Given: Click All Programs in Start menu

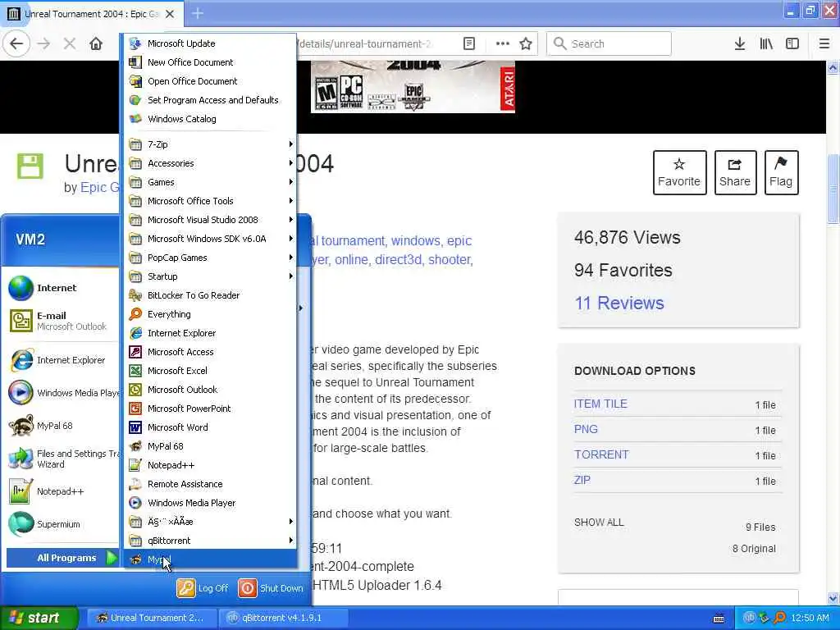Looking at the screenshot, I should 62,558.
